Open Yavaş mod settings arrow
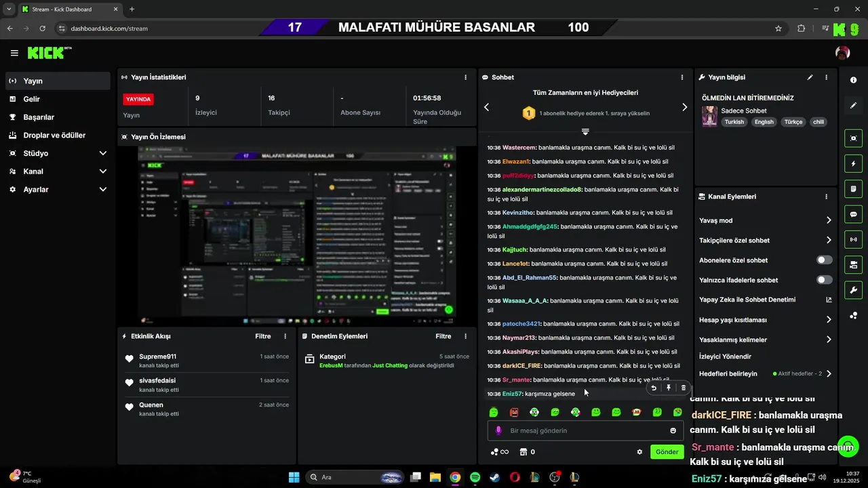868x488 pixels. [829, 220]
